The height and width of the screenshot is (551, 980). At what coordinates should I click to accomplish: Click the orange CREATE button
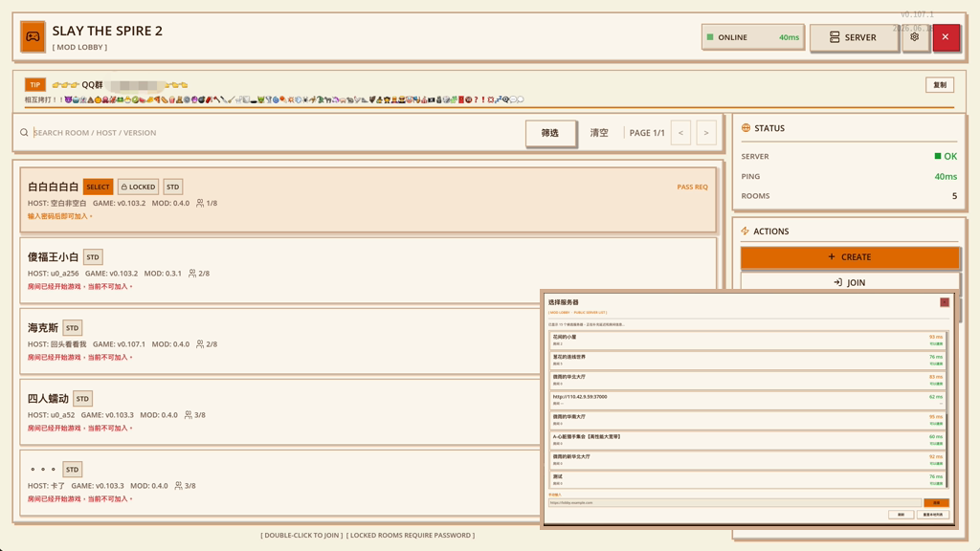[x=850, y=256]
